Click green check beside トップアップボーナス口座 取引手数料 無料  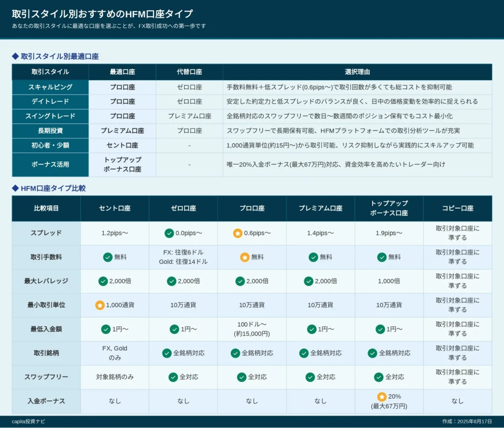tap(382, 257)
